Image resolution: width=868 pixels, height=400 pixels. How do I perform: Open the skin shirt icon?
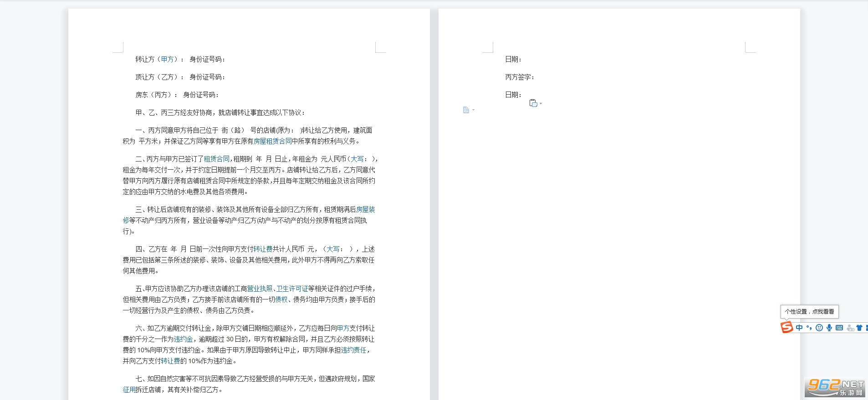pos(859,328)
